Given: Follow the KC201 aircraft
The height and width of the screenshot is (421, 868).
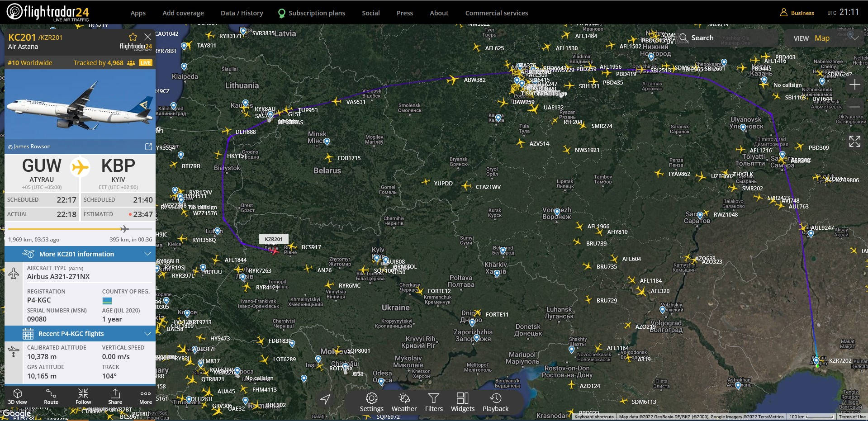Looking at the screenshot, I should click(83, 397).
